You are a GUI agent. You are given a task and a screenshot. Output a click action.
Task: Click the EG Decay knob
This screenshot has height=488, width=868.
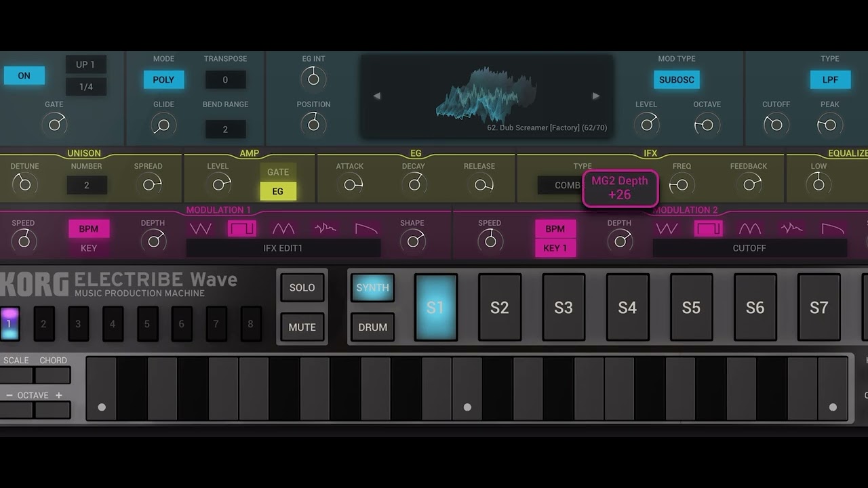coord(413,184)
